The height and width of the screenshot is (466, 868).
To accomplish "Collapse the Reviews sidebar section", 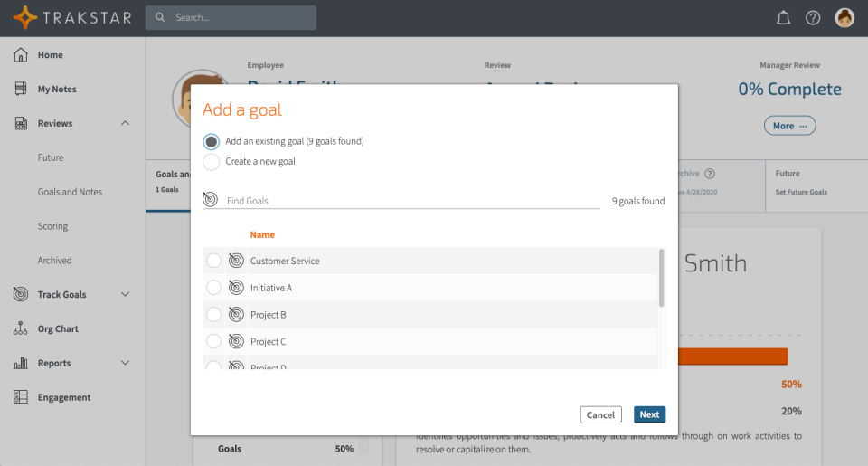I will (125, 124).
